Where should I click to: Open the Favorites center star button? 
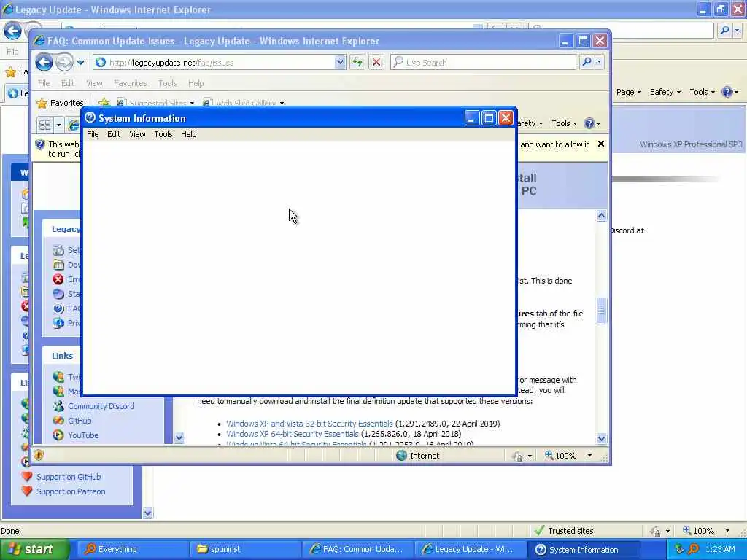(x=61, y=103)
